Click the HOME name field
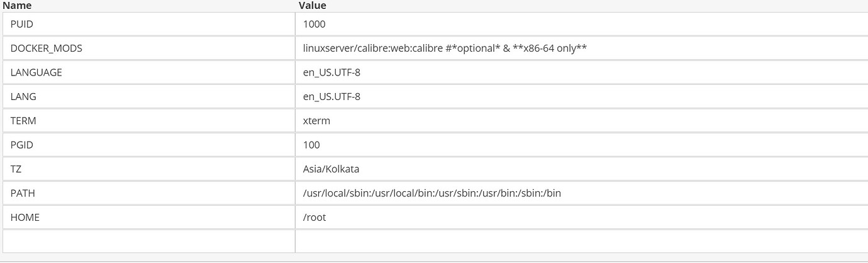868x263 pixels. [x=148, y=217]
